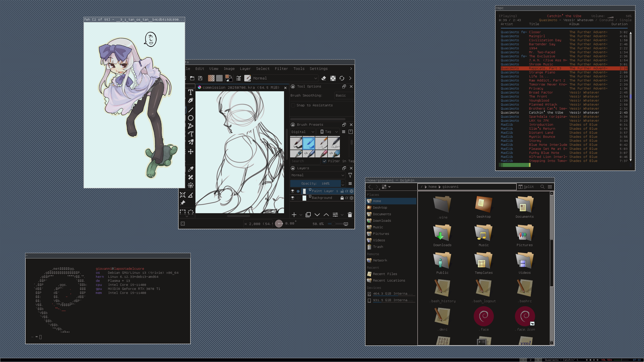Click the Save document icon in Krita
The height and width of the screenshot is (362, 644).
point(200,78)
